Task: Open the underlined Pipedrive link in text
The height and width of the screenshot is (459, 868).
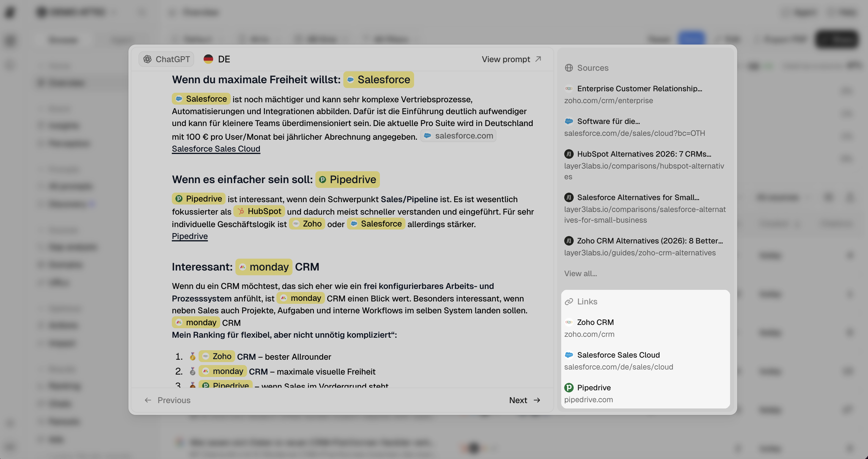Action: click(x=190, y=236)
